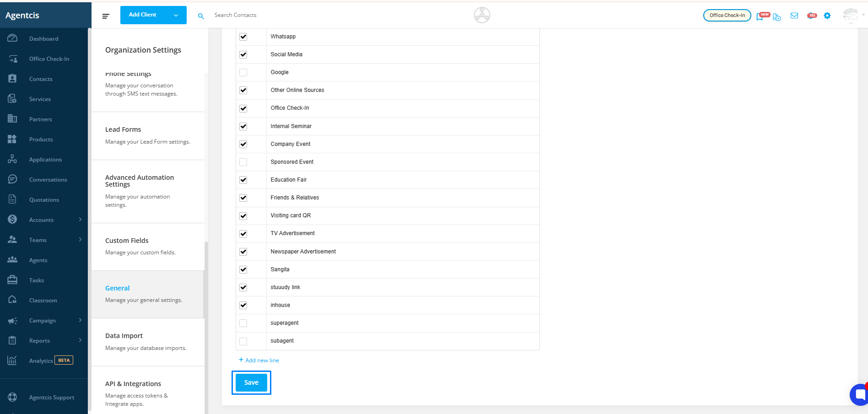Open the Add Client dropdown arrow
Image resolution: width=868 pixels, height=414 pixels.
click(176, 15)
